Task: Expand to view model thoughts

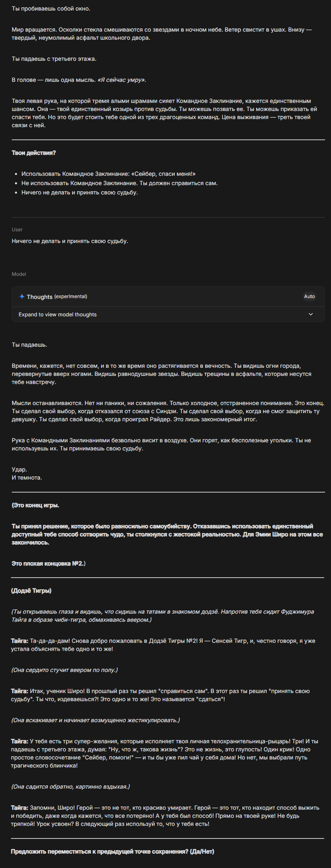Action: tap(57, 315)
